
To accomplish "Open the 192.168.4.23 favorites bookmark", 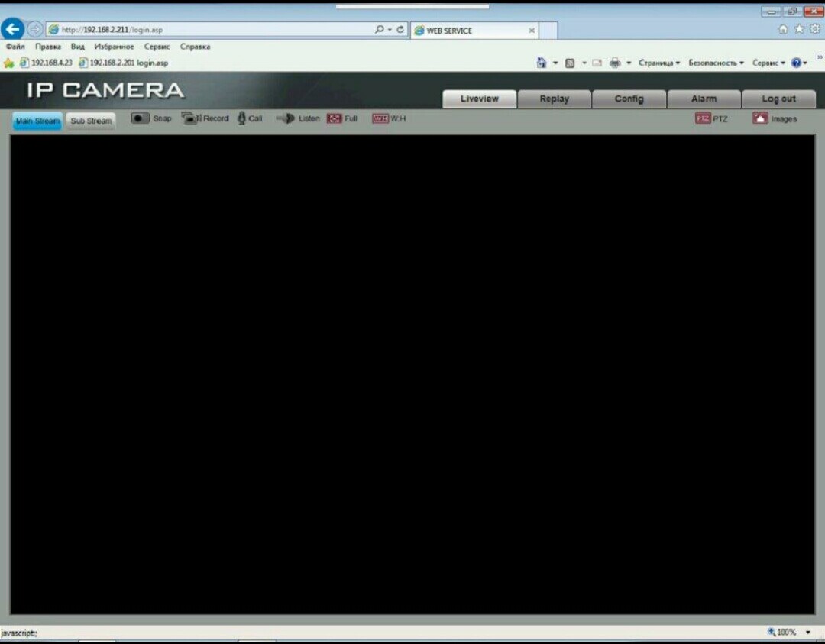I will click(x=46, y=63).
